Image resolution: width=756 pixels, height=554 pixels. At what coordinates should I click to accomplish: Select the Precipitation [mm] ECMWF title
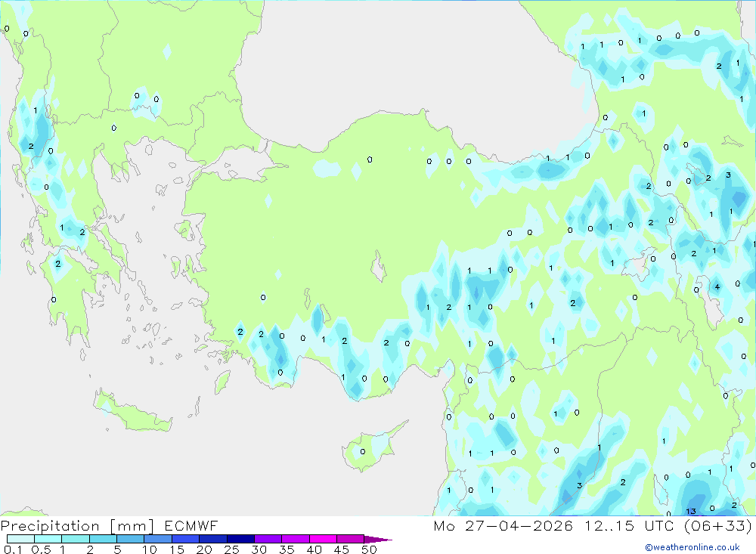pos(110,525)
